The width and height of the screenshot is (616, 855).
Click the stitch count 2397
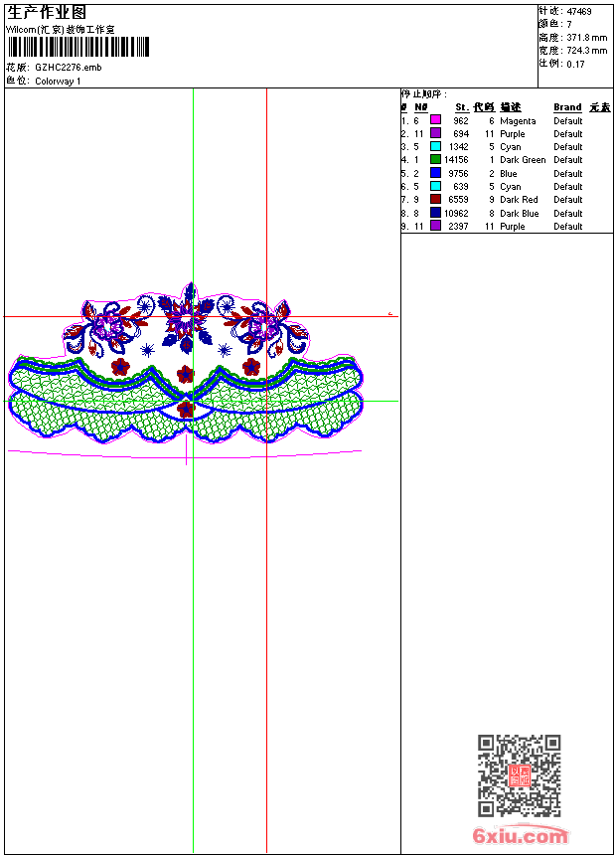(458, 227)
